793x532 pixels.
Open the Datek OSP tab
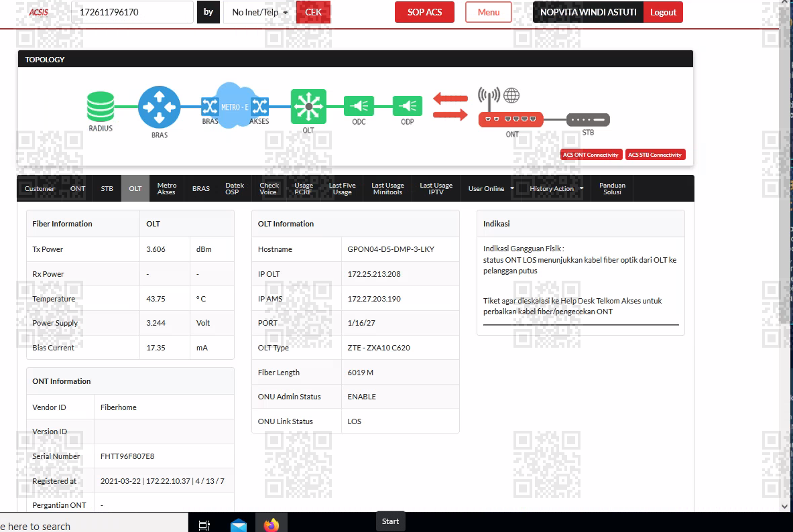(x=234, y=189)
